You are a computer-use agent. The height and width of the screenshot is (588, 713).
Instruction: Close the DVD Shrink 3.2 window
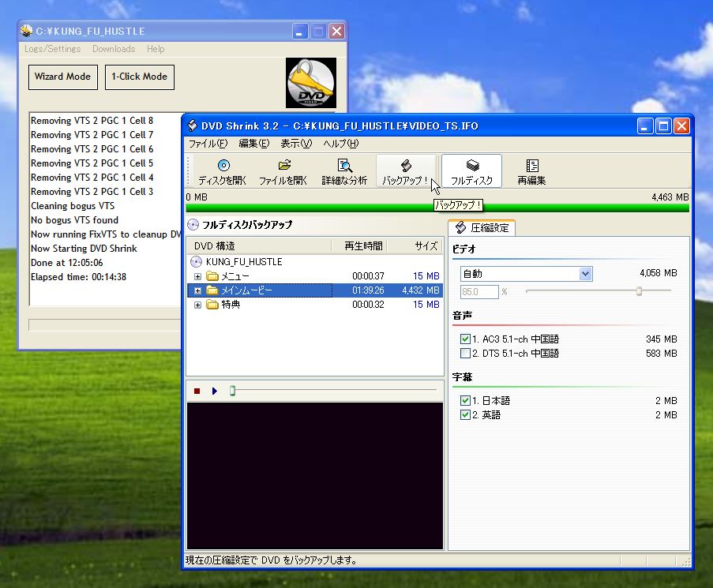[681, 126]
